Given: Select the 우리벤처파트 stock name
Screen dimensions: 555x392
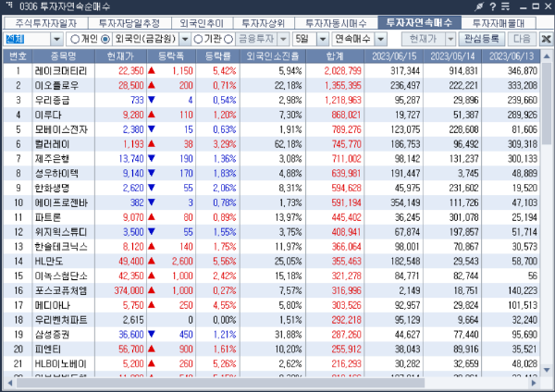Looking at the screenshot, I should click(x=61, y=320).
